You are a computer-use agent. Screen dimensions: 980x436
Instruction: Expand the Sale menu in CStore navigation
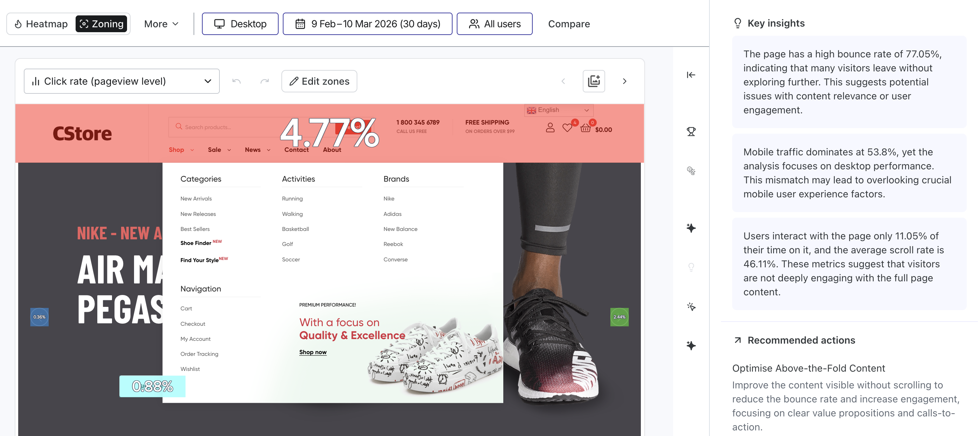click(x=219, y=150)
